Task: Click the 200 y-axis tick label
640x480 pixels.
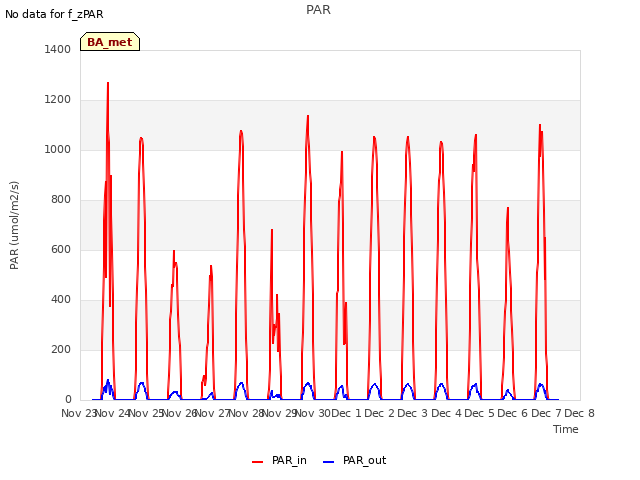Action: click(61, 349)
